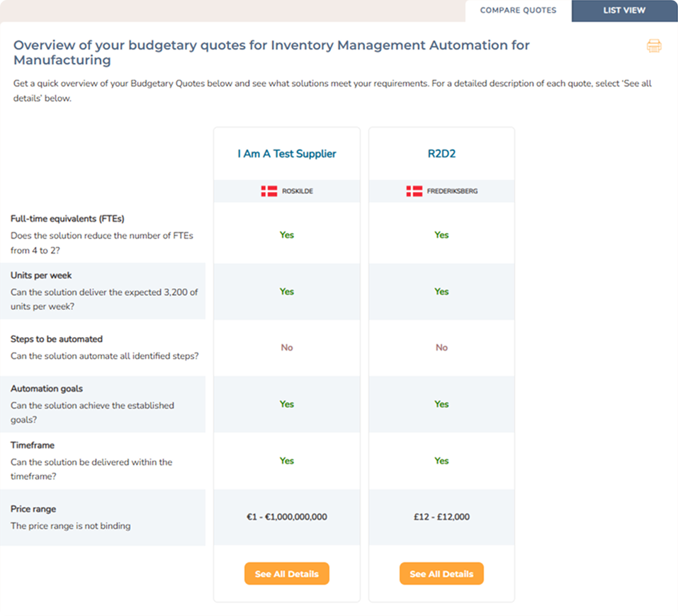Click the €1 - €1,000,000,000 price range
The height and width of the screenshot is (616, 678).
coord(286,517)
